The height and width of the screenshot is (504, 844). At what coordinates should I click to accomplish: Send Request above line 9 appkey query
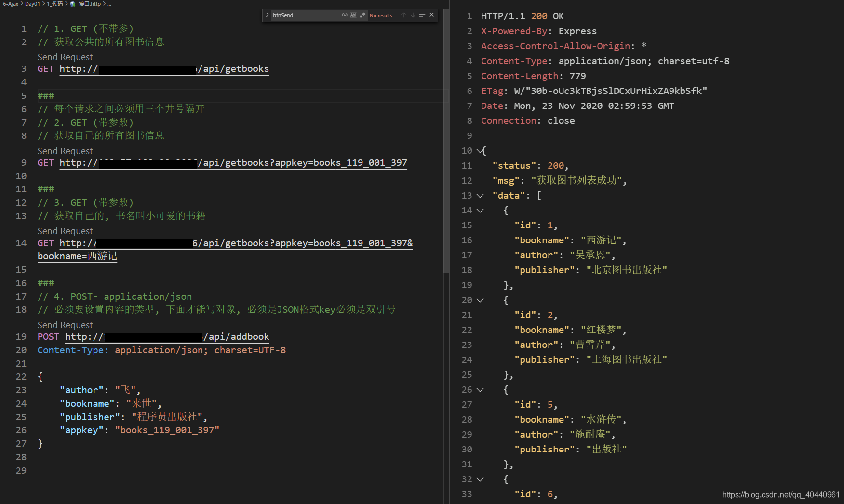tap(65, 151)
